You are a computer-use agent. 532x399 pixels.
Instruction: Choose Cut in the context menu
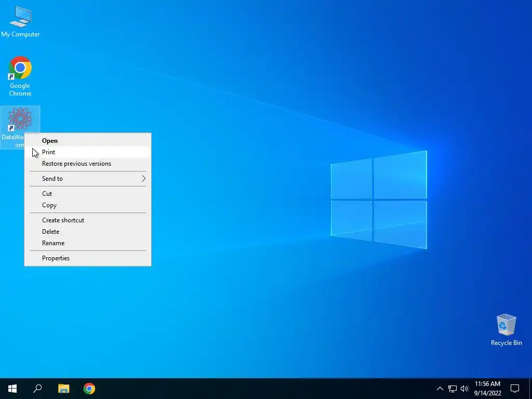click(x=88, y=193)
